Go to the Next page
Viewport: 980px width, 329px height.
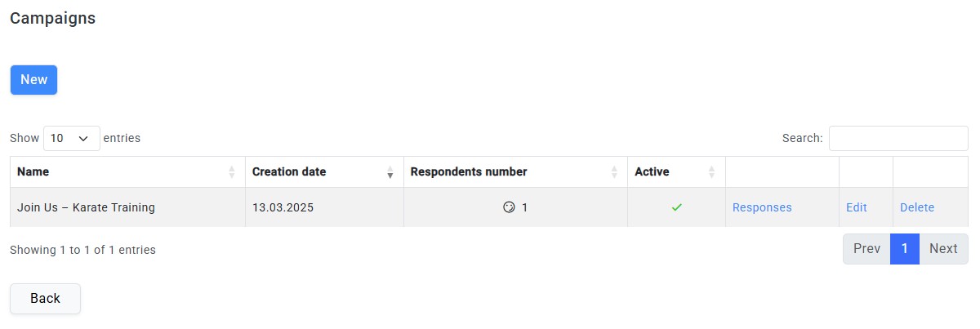click(x=943, y=249)
